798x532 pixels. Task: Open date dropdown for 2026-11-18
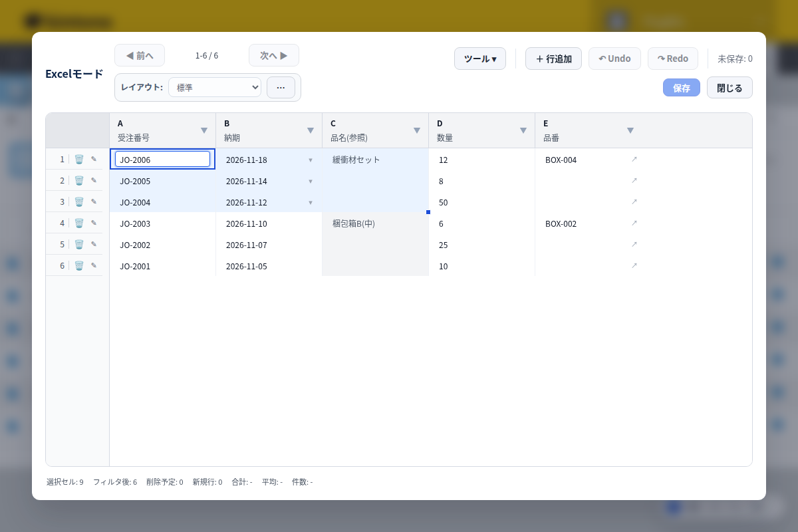[310, 160]
